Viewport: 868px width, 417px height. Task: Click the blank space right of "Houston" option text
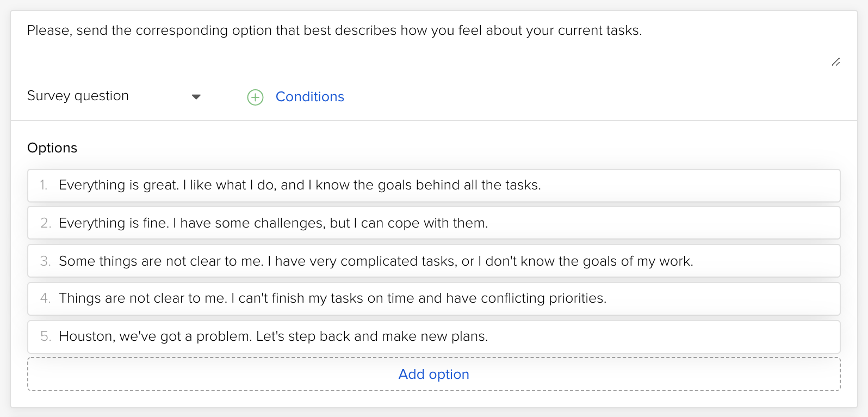coord(653,336)
